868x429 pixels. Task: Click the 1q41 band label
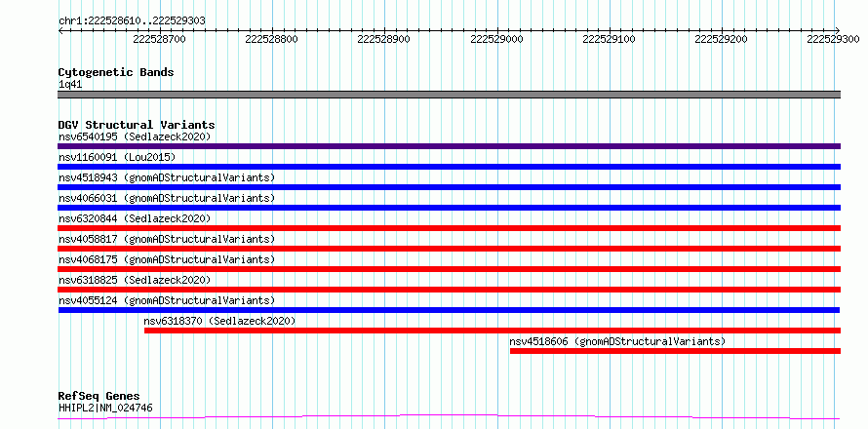(x=70, y=85)
